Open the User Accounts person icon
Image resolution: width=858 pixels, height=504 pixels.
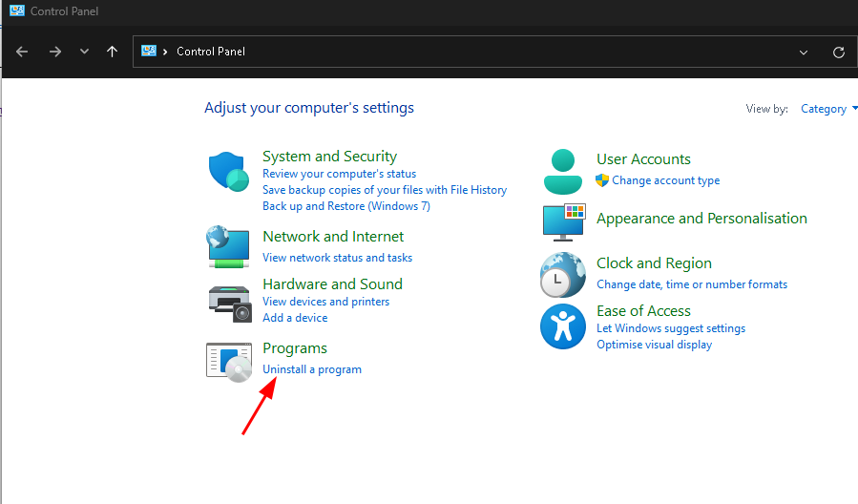562,172
